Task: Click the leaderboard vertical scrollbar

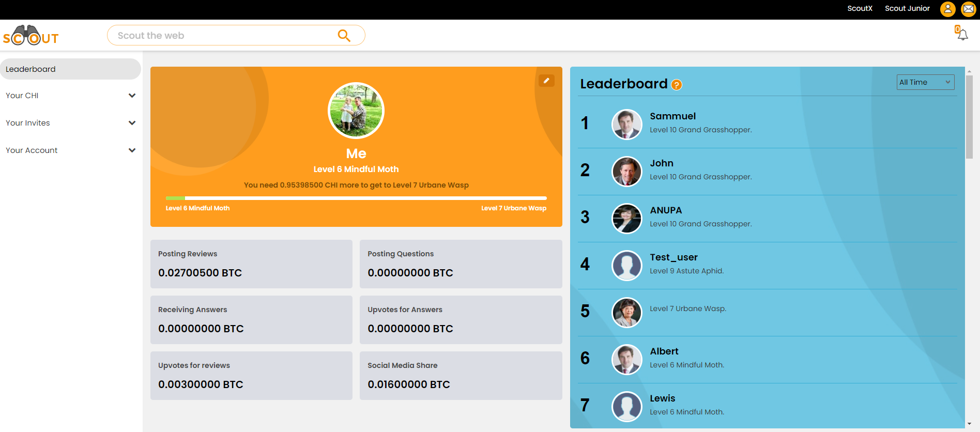Action: (x=969, y=117)
